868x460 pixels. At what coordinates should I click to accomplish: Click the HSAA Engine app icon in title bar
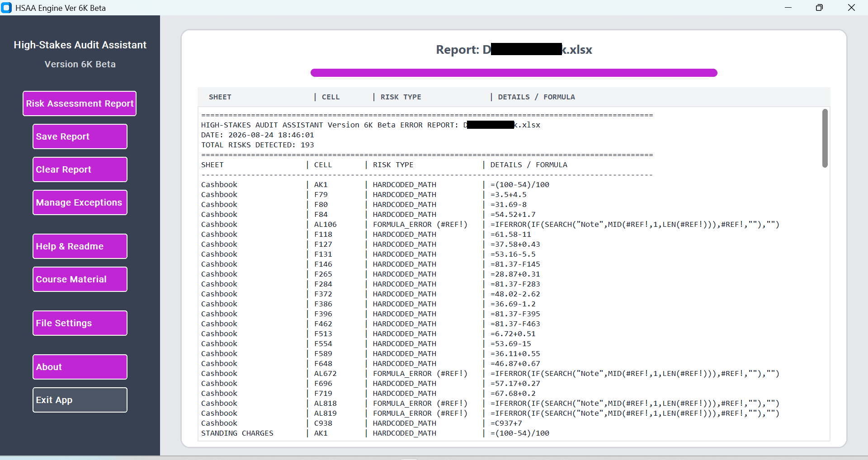[x=6, y=8]
